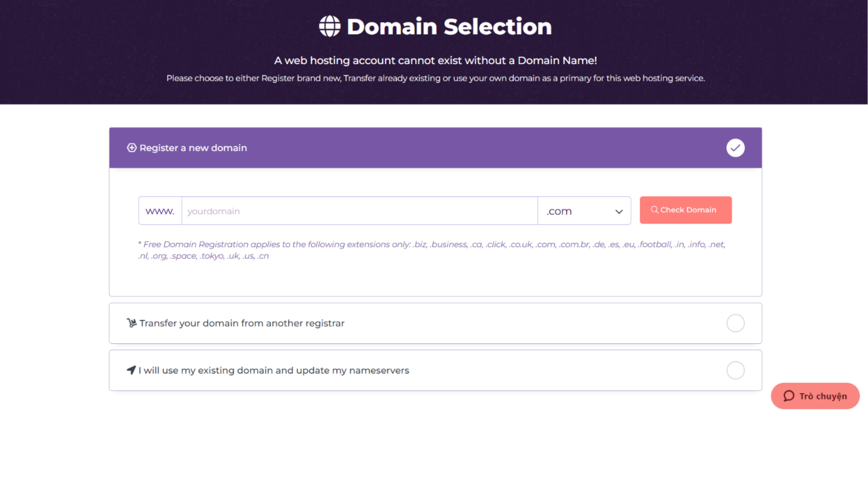Focus the yourdomain text field
Image resolution: width=868 pixels, height=480 pixels.
[360, 211]
